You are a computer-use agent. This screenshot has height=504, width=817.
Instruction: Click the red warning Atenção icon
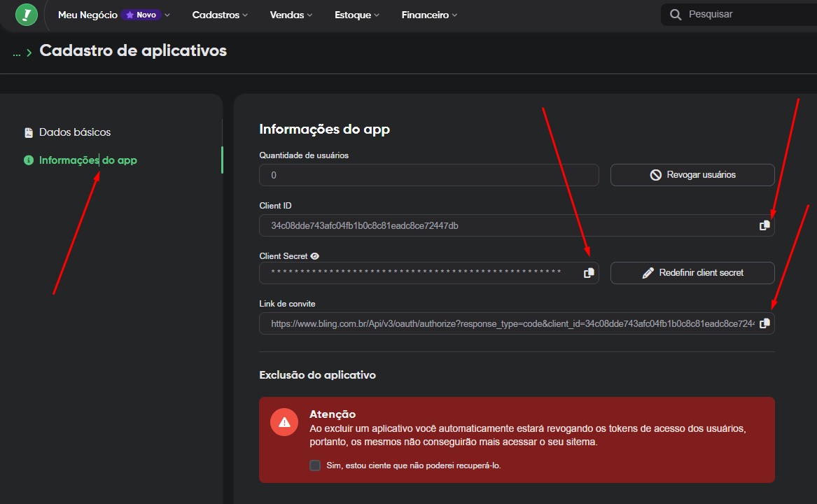pyautogui.click(x=284, y=422)
